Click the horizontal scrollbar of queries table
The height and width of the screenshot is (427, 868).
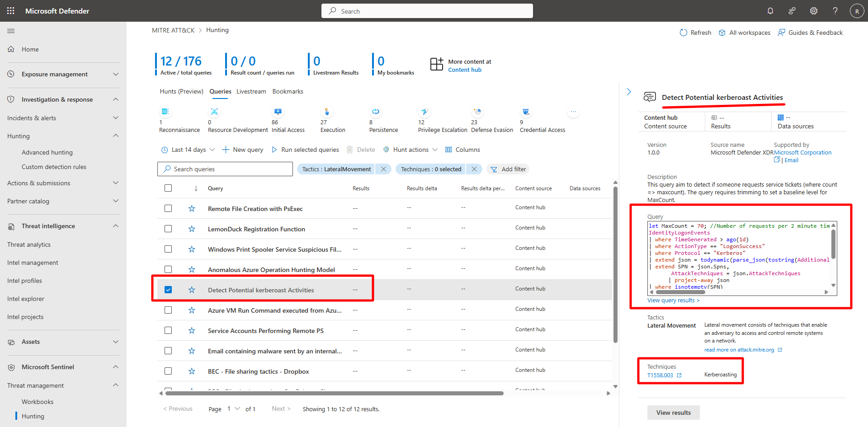[x=334, y=393]
